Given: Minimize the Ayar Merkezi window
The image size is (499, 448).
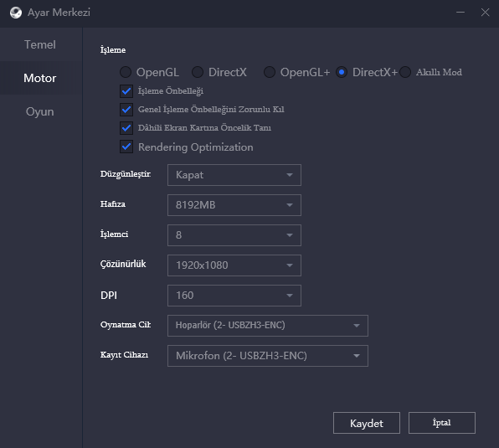Looking at the screenshot, I should click(x=460, y=13).
